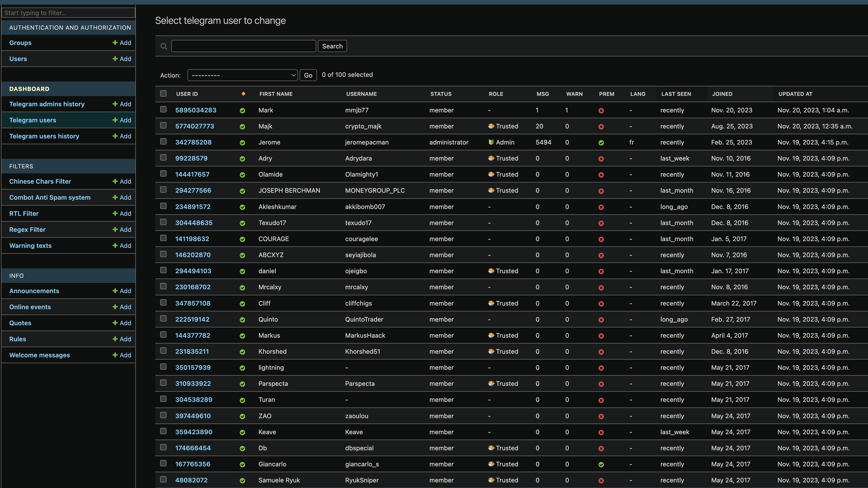868x488 pixels.
Task: Click Add next to RTL Filter
Action: (122, 214)
